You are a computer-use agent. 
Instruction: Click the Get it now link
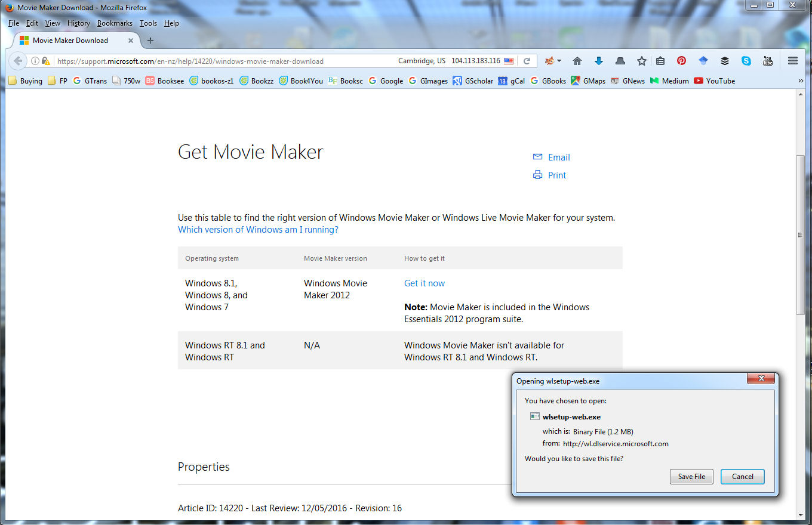pyautogui.click(x=425, y=283)
